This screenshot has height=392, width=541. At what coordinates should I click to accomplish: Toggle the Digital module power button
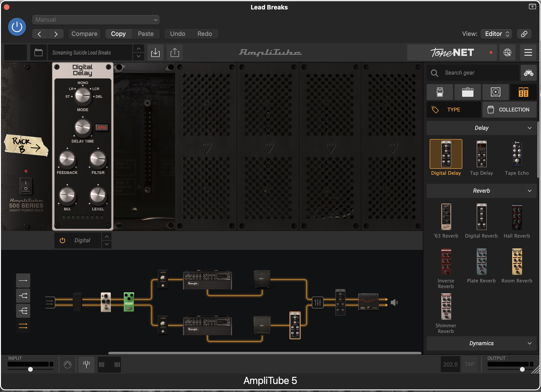pos(63,240)
